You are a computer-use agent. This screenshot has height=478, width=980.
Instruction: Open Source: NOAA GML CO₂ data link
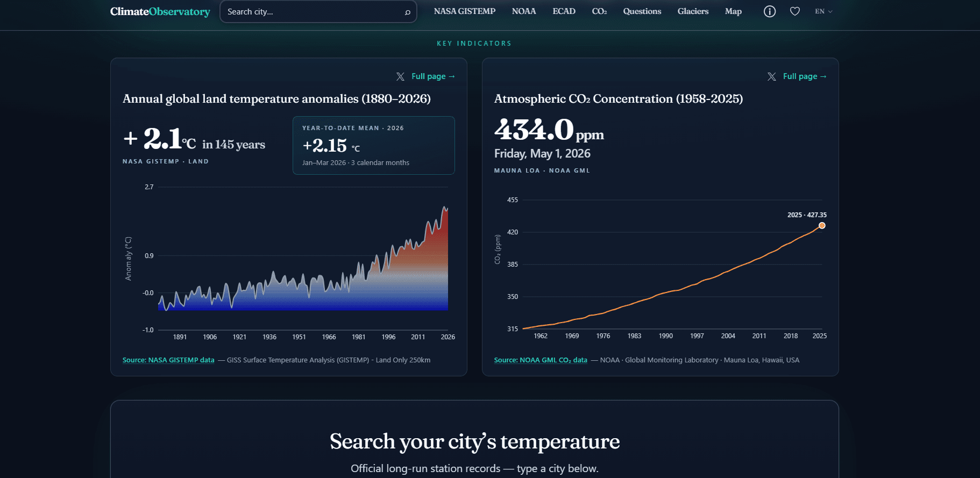tap(541, 360)
